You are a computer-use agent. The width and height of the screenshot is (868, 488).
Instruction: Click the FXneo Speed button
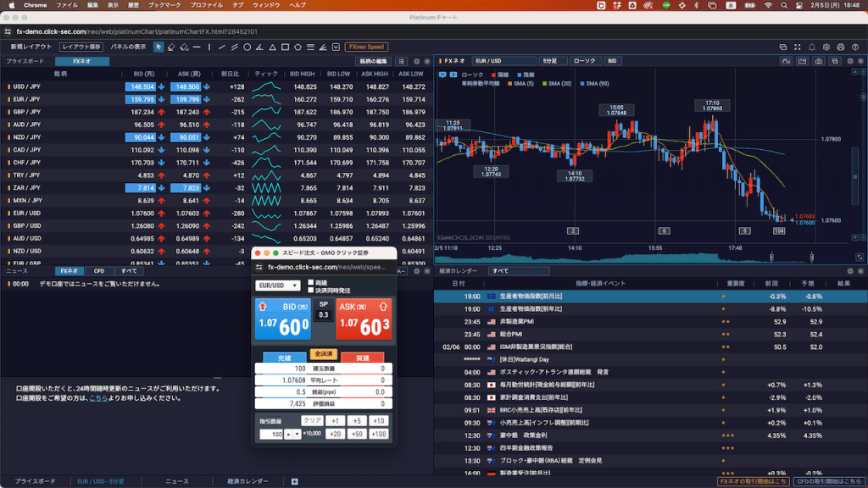point(366,47)
